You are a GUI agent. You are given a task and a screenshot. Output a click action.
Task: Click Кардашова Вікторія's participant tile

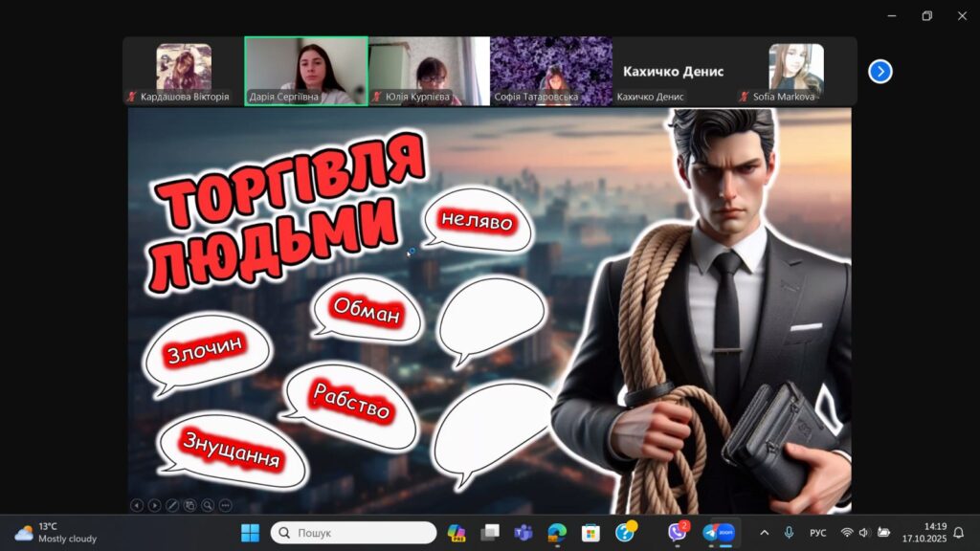pyautogui.click(x=184, y=71)
